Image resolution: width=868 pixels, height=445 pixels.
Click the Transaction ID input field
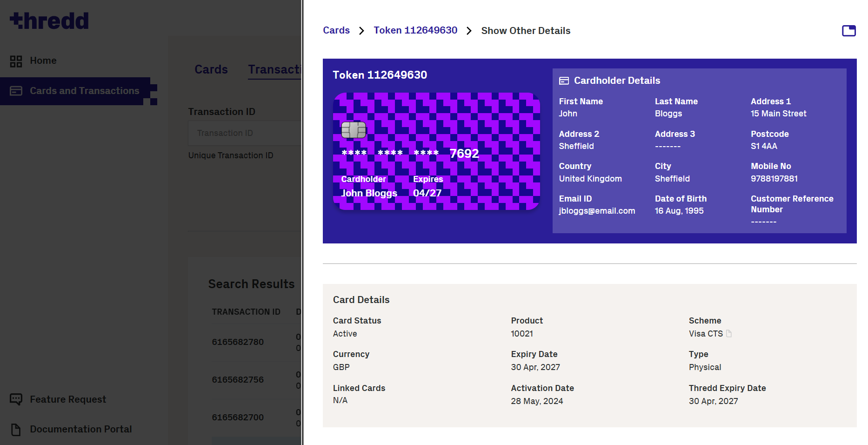point(244,133)
